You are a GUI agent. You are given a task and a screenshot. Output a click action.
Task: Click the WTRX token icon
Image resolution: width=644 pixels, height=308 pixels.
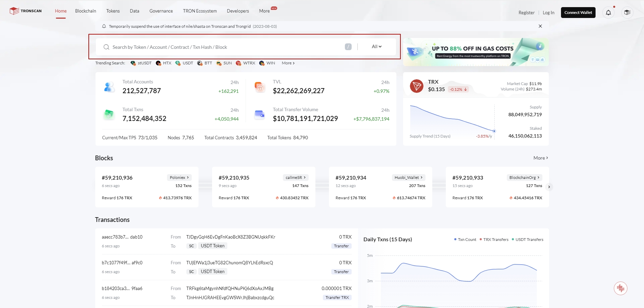(238, 63)
